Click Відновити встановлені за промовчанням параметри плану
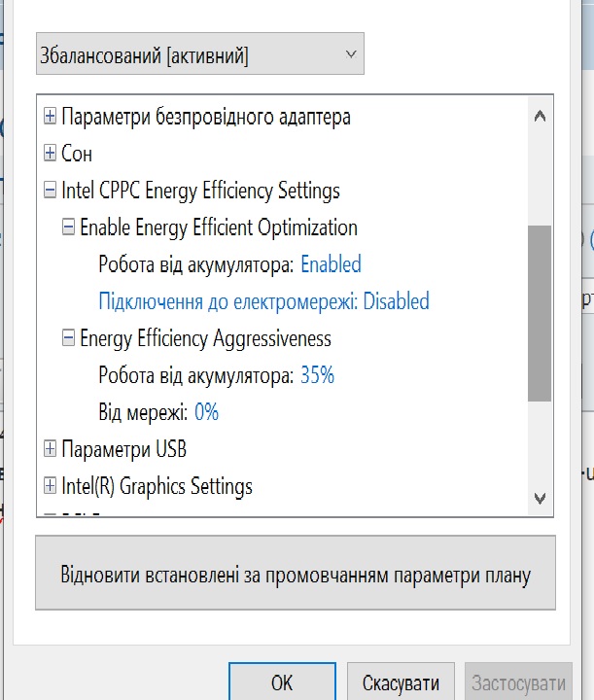 click(295, 575)
